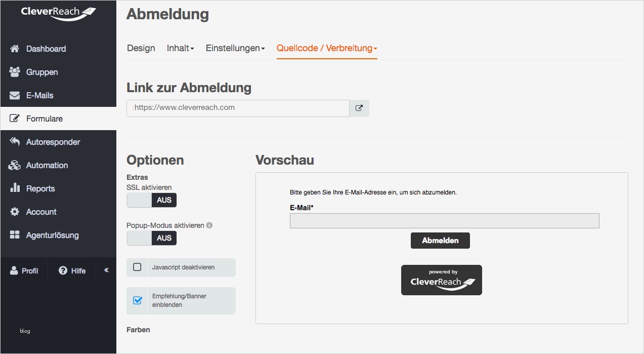The width and height of the screenshot is (644, 354).
Task: Check the Javascript deaktivieren checkbox
Action: 137,267
